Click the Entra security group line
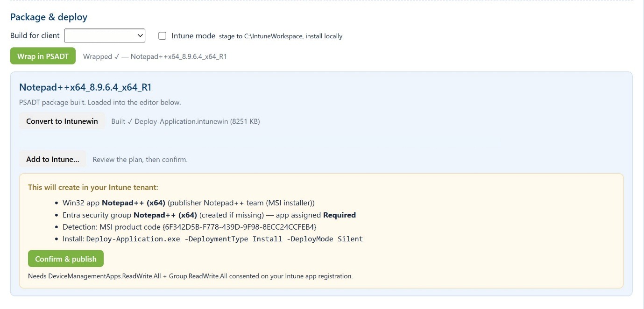The image size is (644, 309). (x=209, y=215)
